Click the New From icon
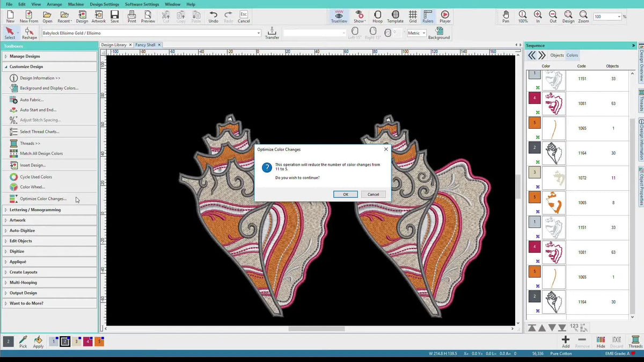The image size is (644, 362). pyautogui.click(x=29, y=17)
